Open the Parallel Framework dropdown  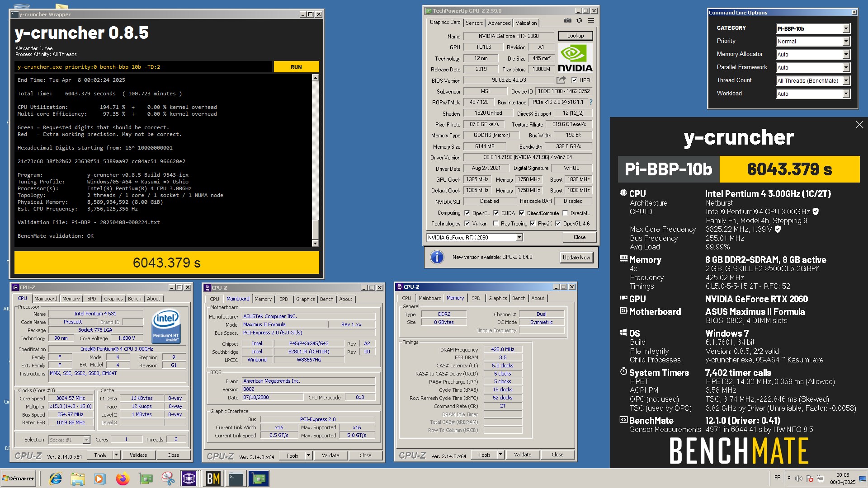coord(813,68)
